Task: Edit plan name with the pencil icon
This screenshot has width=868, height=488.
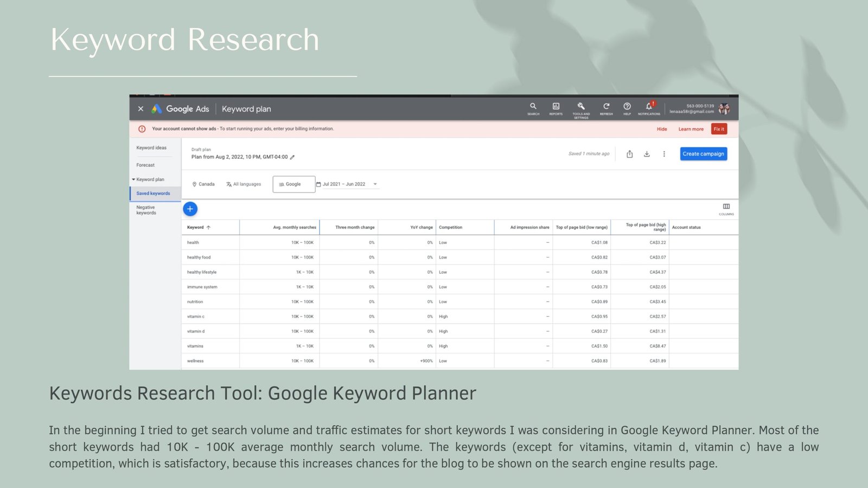Action: (x=292, y=157)
